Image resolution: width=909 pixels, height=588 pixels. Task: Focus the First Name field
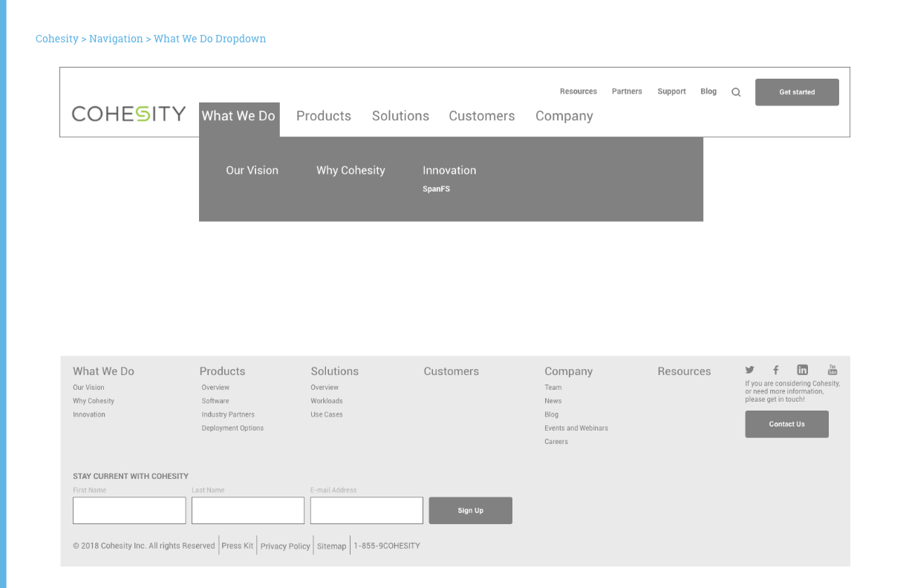coord(129,510)
